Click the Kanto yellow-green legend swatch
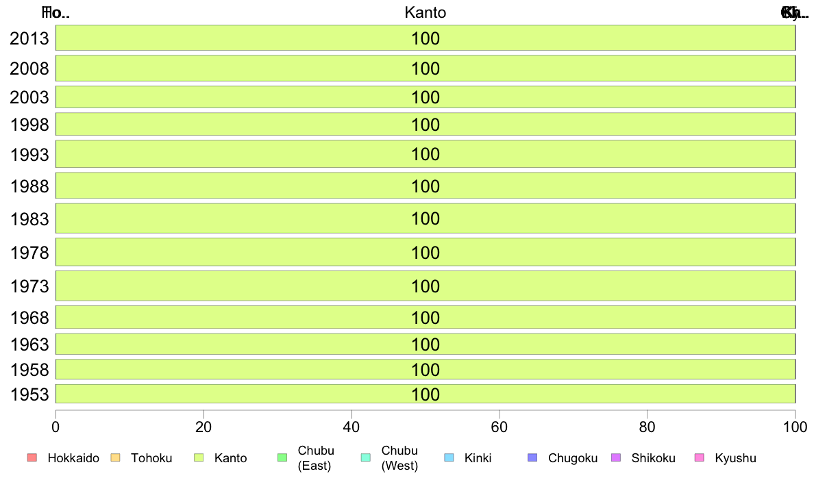This screenshot has height=504, width=814. pos(198,457)
